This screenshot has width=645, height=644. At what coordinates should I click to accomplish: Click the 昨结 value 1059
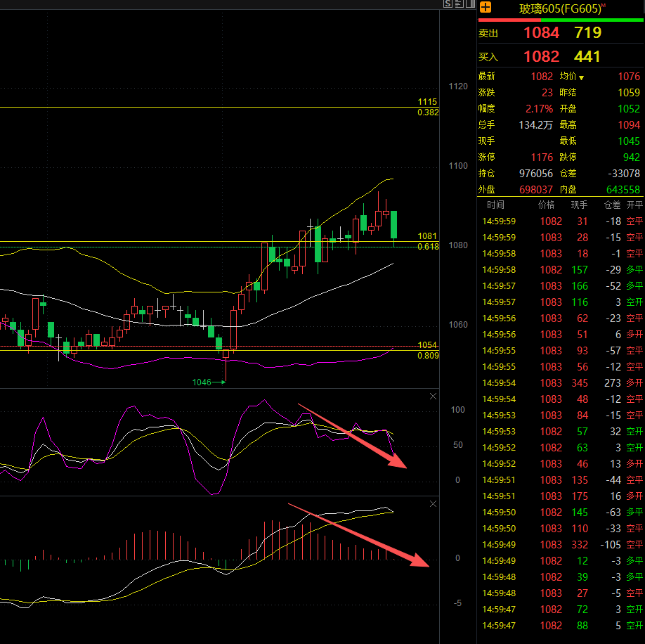pos(629,93)
